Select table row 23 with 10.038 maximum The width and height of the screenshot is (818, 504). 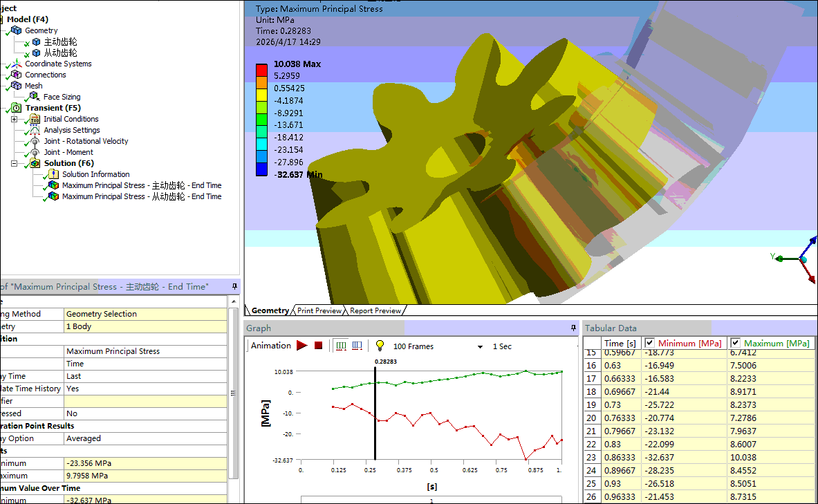691,457
